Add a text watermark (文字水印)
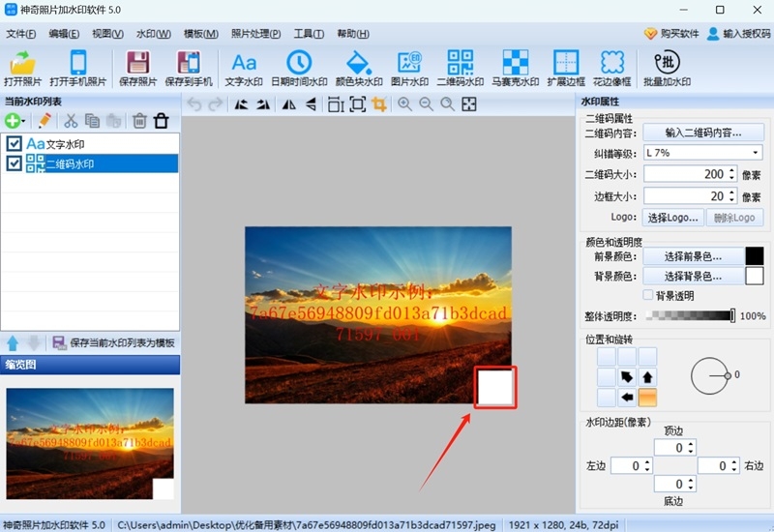The width and height of the screenshot is (774, 532). (x=244, y=69)
